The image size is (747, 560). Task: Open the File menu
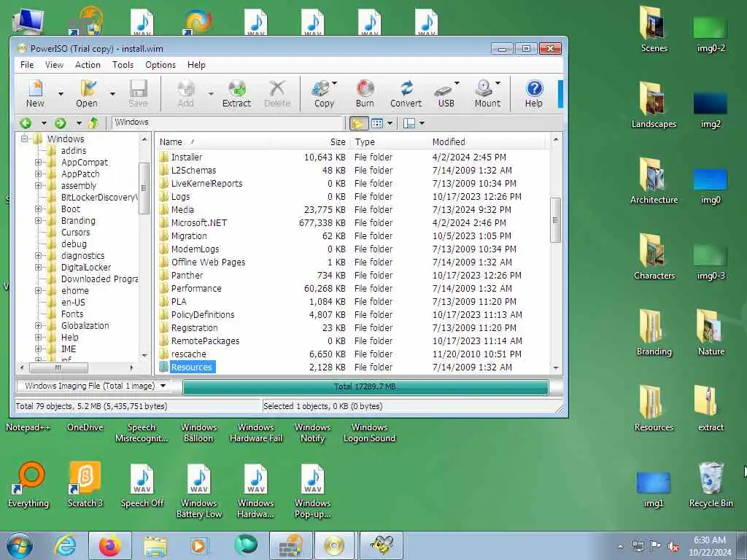27,65
